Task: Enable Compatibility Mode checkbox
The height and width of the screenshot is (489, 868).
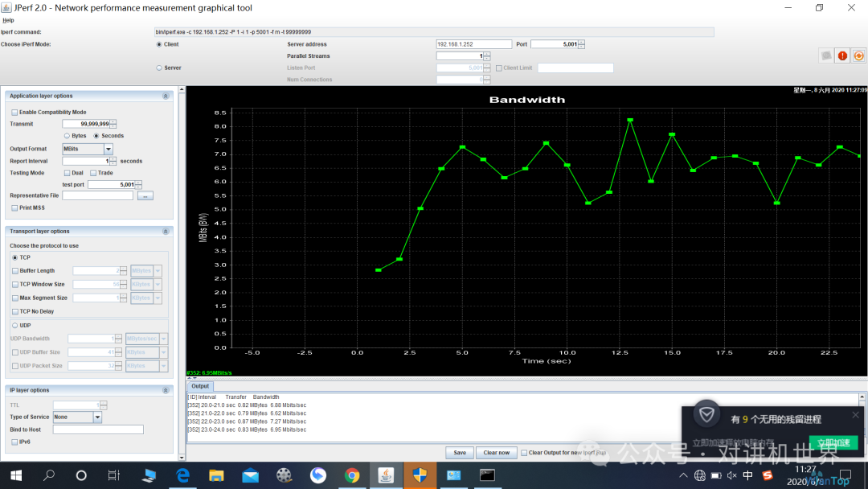Action: (x=14, y=113)
